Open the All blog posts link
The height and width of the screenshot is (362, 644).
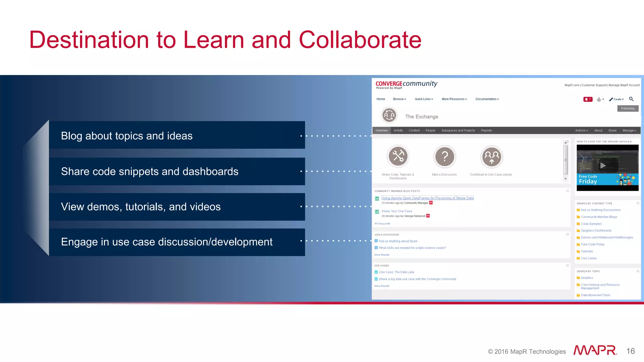382,224
